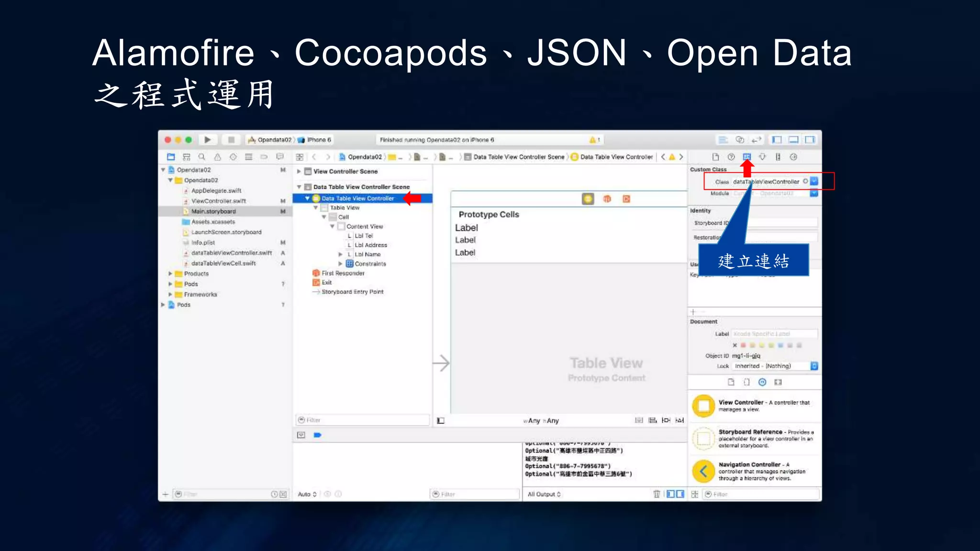Stop the running app
Image resolution: width=980 pixels, height=551 pixels.
coord(231,140)
